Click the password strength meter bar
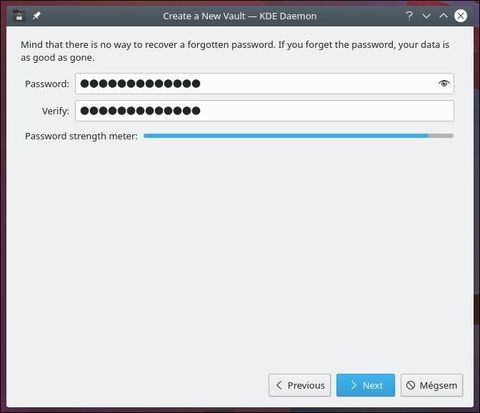This screenshot has height=413, width=480. 298,136
